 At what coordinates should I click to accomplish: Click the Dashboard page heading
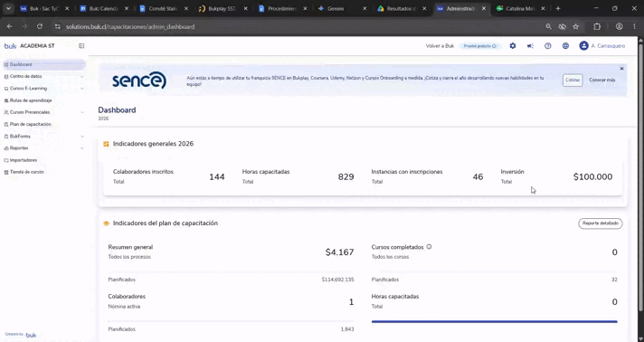(x=117, y=110)
